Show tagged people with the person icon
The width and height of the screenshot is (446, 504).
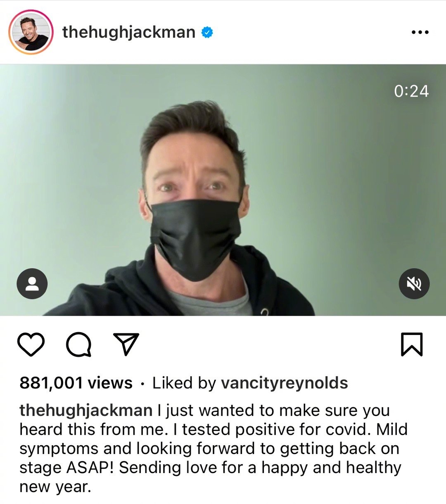(x=32, y=284)
